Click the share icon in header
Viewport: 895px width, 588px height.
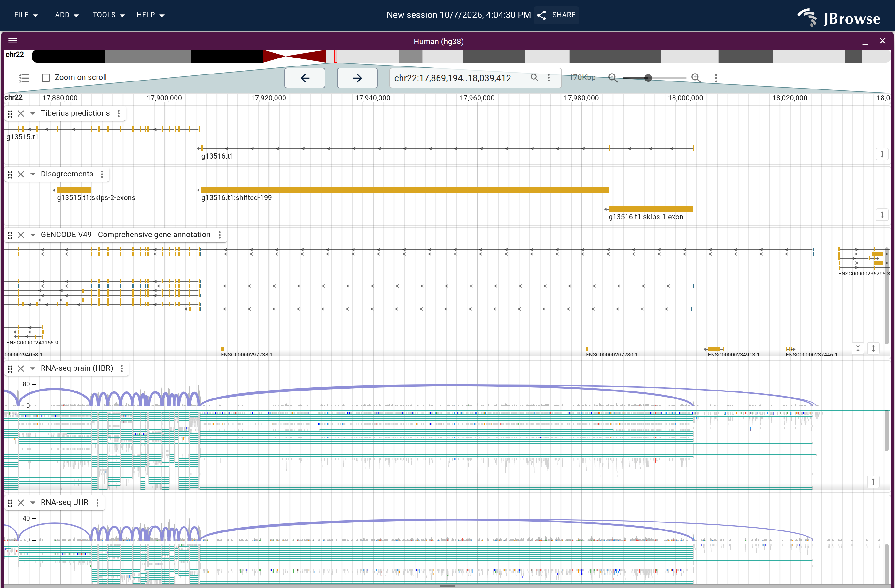click(x=541, y=15)
